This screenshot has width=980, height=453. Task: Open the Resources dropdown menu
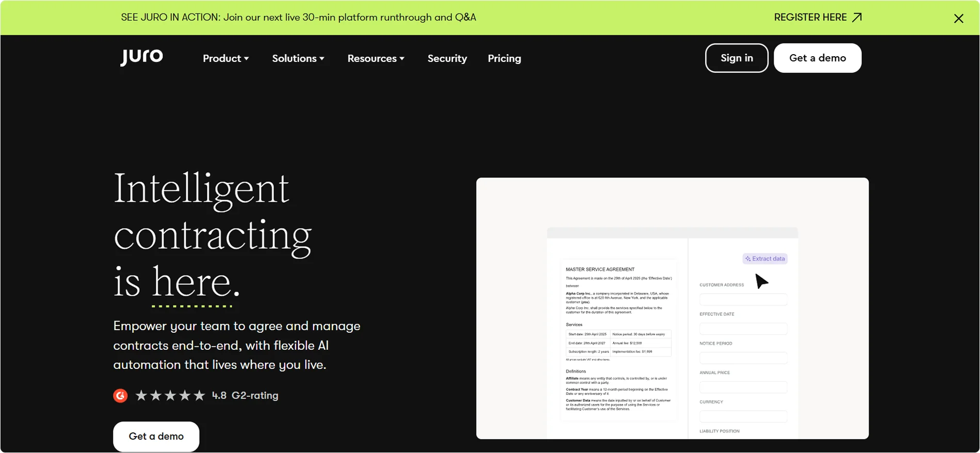coord(376,58)
